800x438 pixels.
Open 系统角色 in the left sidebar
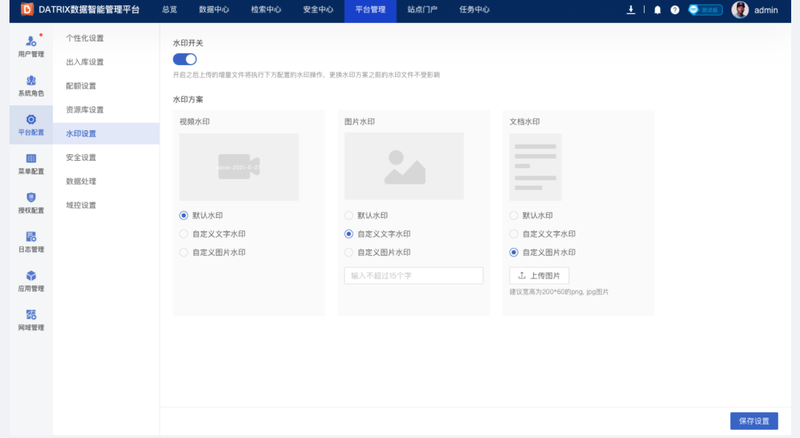click(x=31, y=85)
